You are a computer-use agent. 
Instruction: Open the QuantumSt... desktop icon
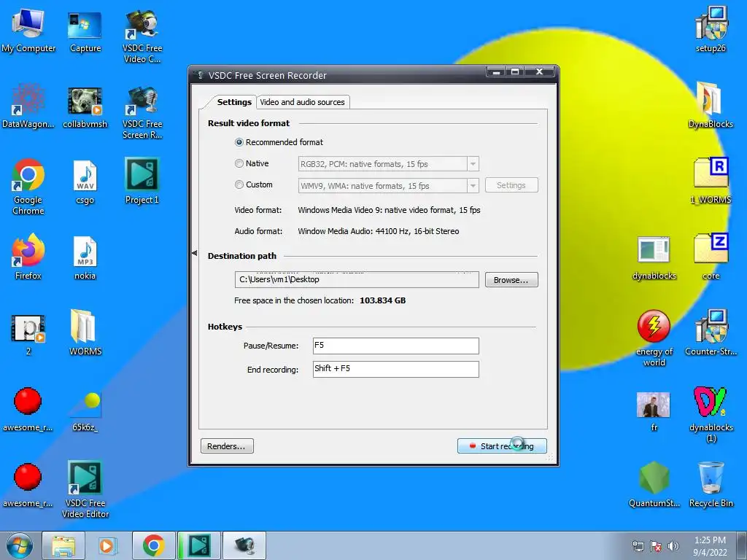(654, 484)
